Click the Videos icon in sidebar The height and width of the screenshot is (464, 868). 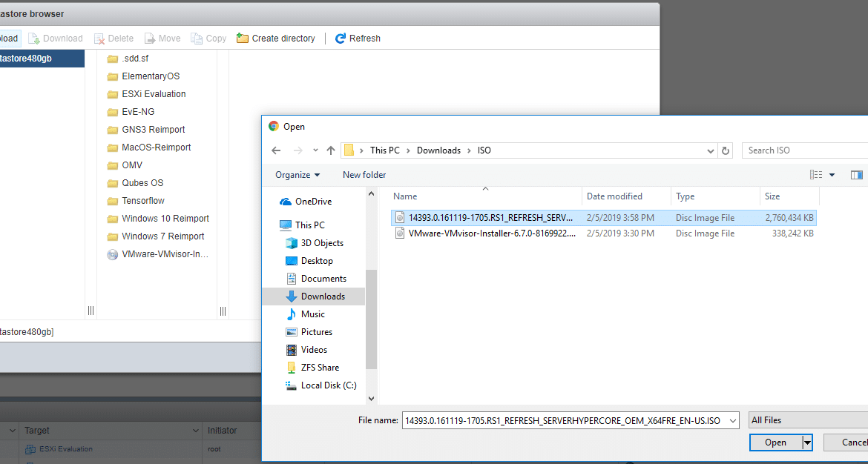(291, 350)
